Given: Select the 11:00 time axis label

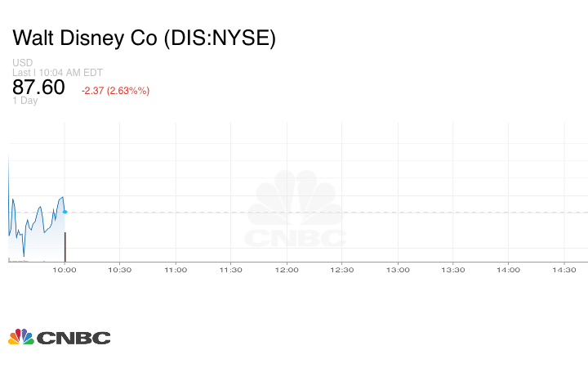Looking at the screenshot, I should tap(176, 270).
